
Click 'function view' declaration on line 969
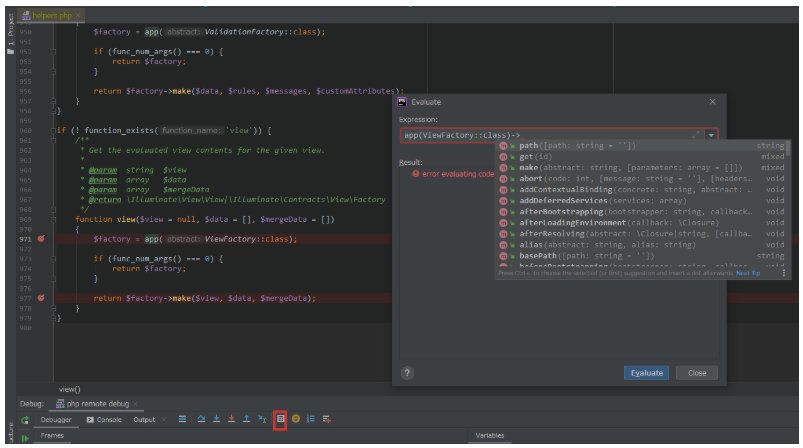(105, 219)
